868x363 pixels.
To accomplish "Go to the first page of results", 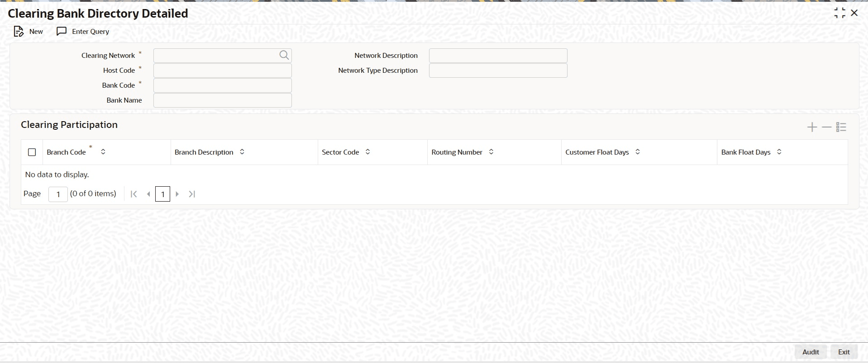I will pos(134,194).
